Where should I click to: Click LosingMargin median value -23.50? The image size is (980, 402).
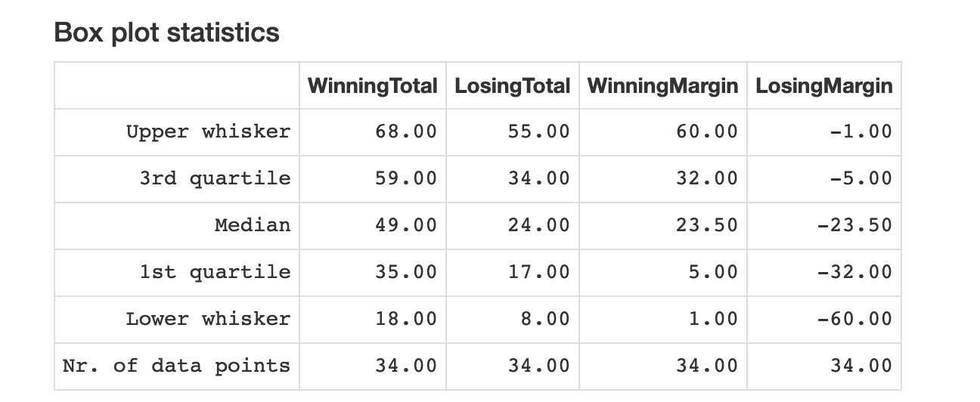tap(854, 225)
